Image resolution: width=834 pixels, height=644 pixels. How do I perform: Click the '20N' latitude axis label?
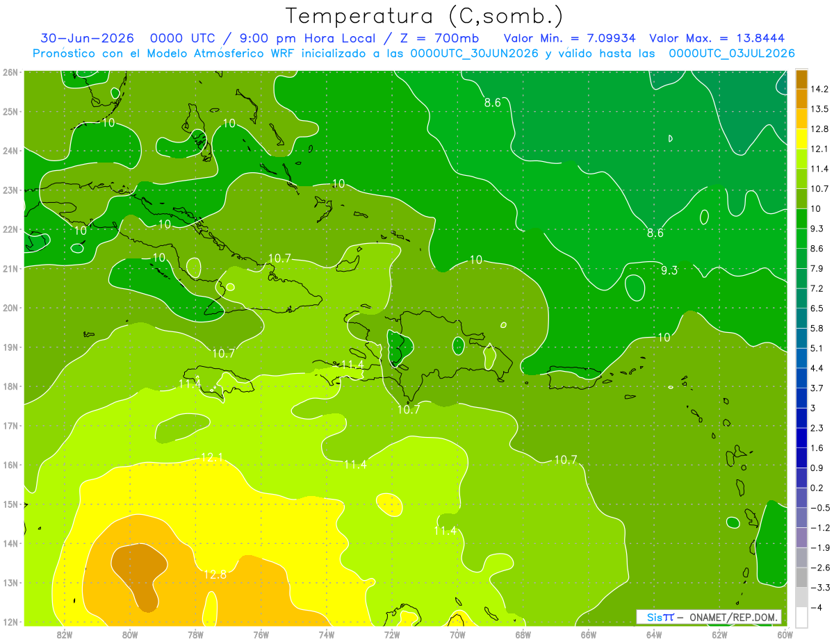click(x=10, y=308)
